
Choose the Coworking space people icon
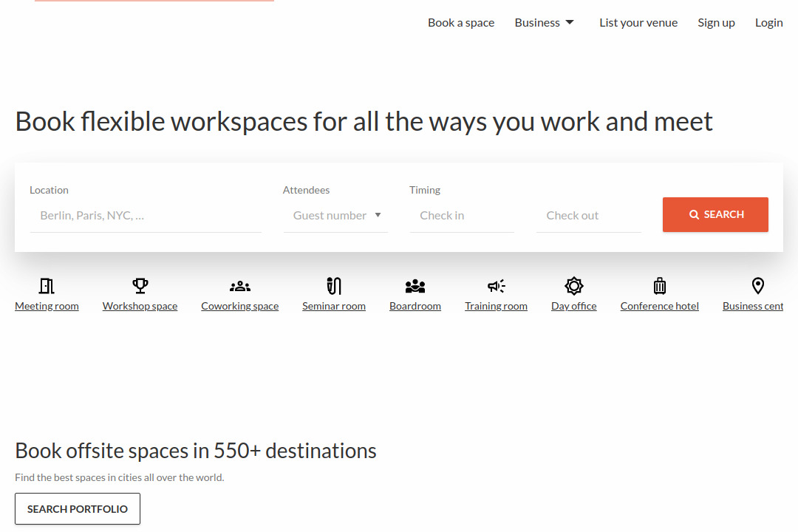point(239,285)
